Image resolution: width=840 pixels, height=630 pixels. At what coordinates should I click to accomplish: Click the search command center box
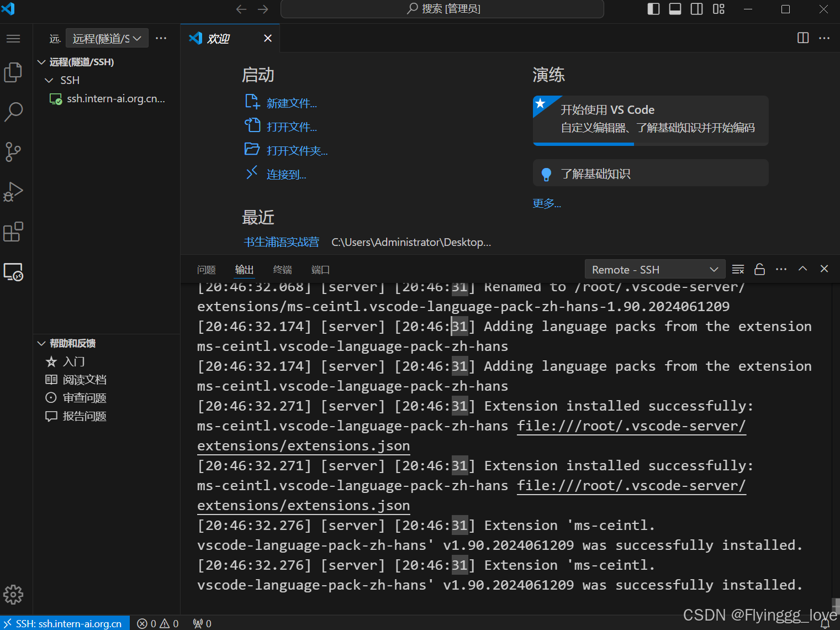point(442,9)
